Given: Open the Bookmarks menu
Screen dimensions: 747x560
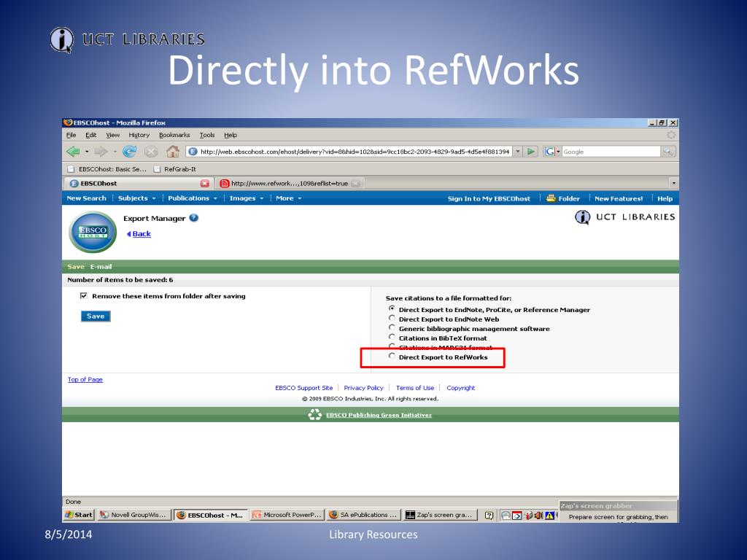Looking at the screenshot, I should tap(174, 135).
